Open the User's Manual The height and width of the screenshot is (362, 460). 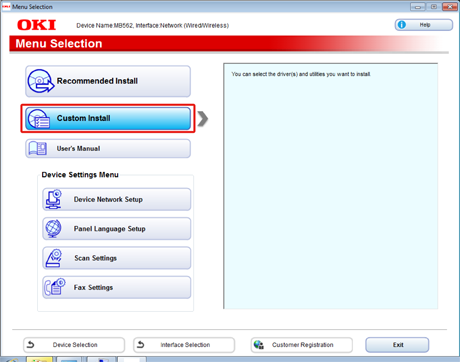point(108,148)
